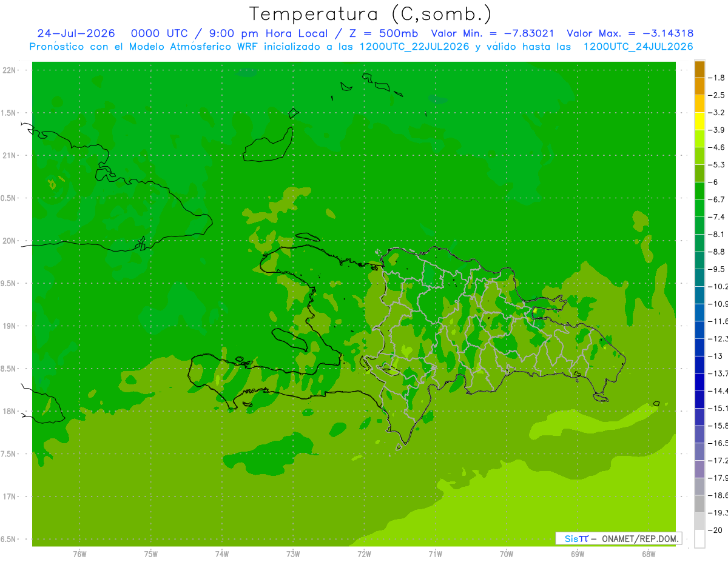The width and height of the screenshot is (728, 562).
Task: Click the "-1.8" legend label
Action: tap(716, 78)
